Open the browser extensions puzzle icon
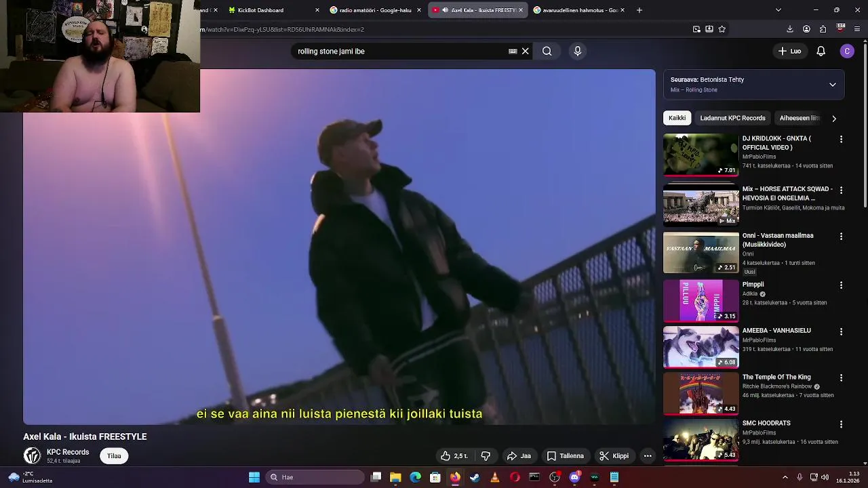868x488 pixels. [x=823, y=29]
